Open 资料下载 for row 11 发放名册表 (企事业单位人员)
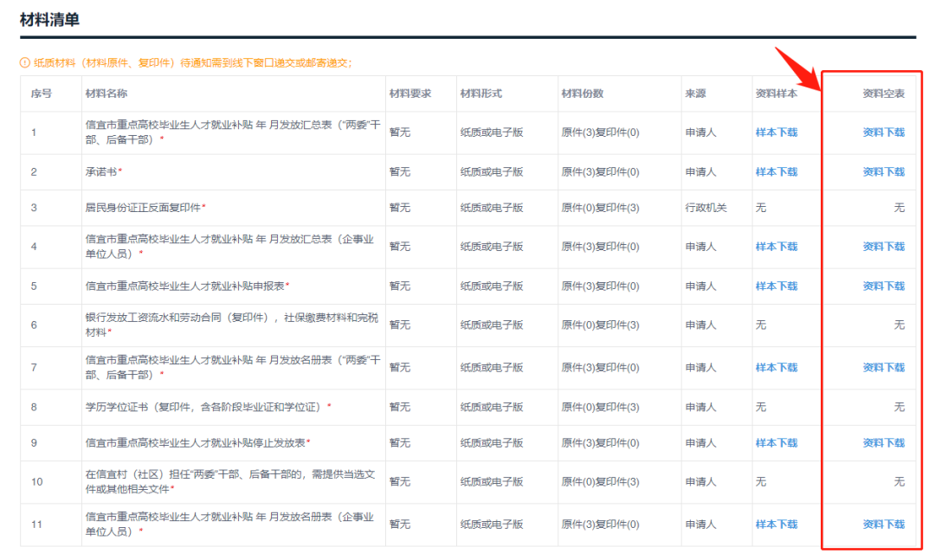 click(x=884, y=525)
